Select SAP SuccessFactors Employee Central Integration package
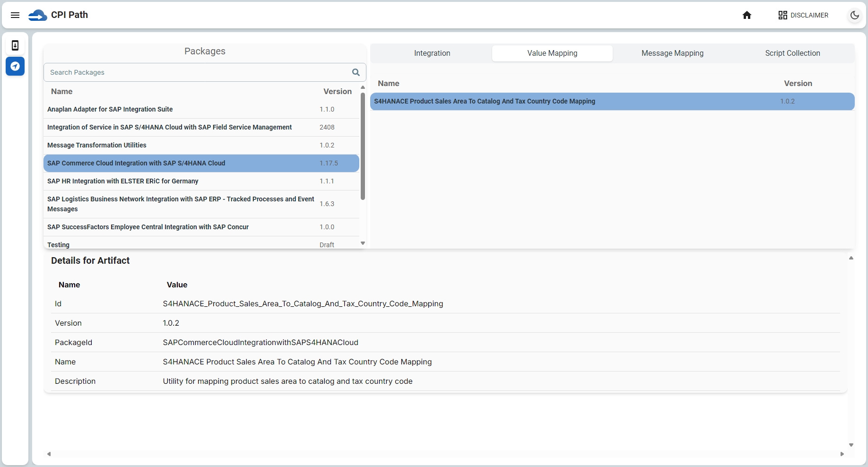Image resolution: width=868 pixels, height=467 pixels. pos(201,227)
